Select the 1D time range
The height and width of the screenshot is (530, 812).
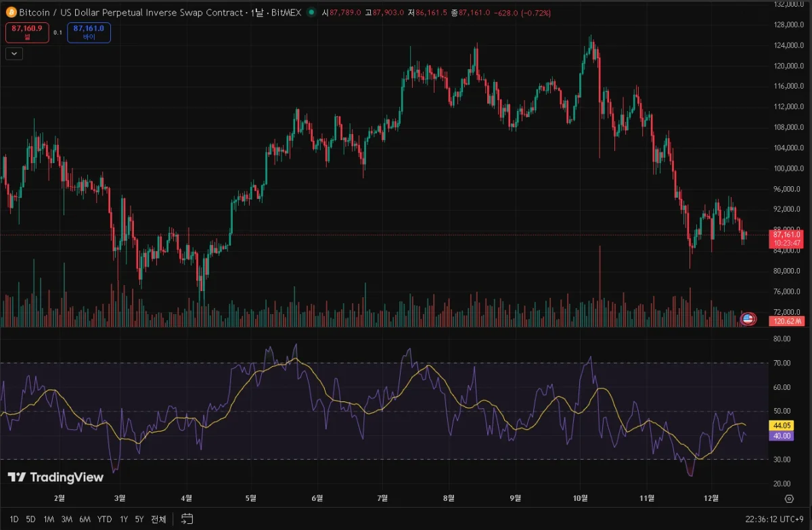pos(14,519)
